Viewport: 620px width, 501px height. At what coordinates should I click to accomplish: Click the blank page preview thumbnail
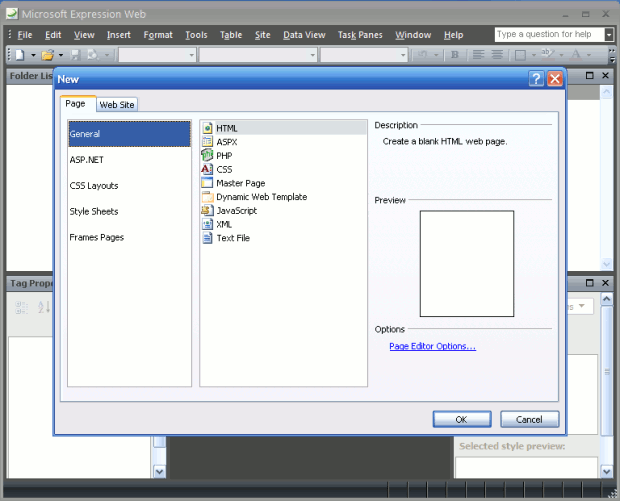click(x=467, y=263)
